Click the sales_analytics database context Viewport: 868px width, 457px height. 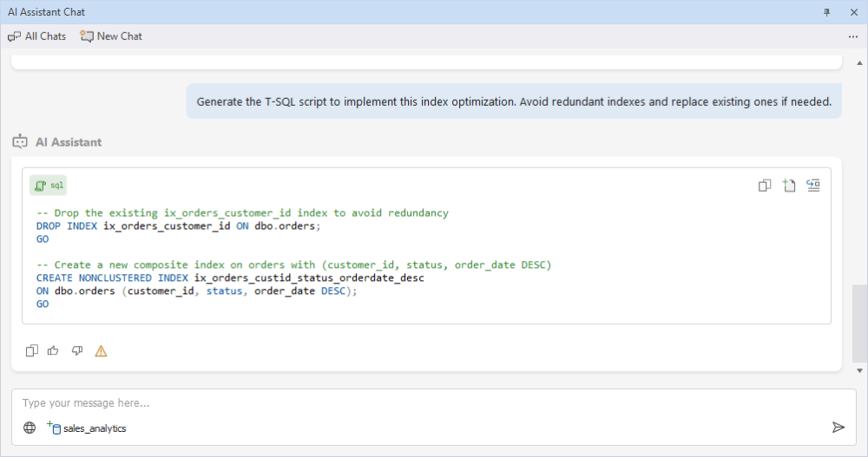pyautogui.click(x=86, y=428)
